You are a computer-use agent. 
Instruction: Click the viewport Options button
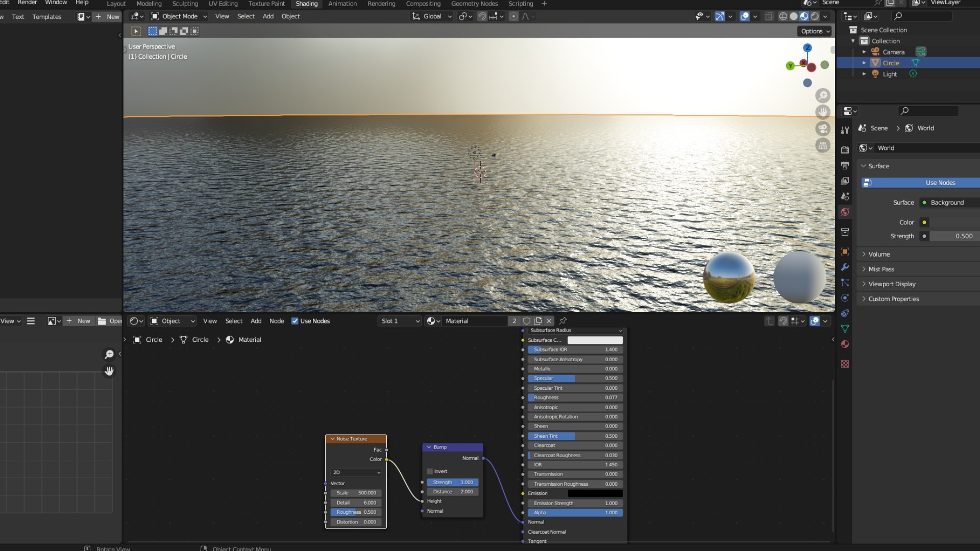(x=815, y=31)
